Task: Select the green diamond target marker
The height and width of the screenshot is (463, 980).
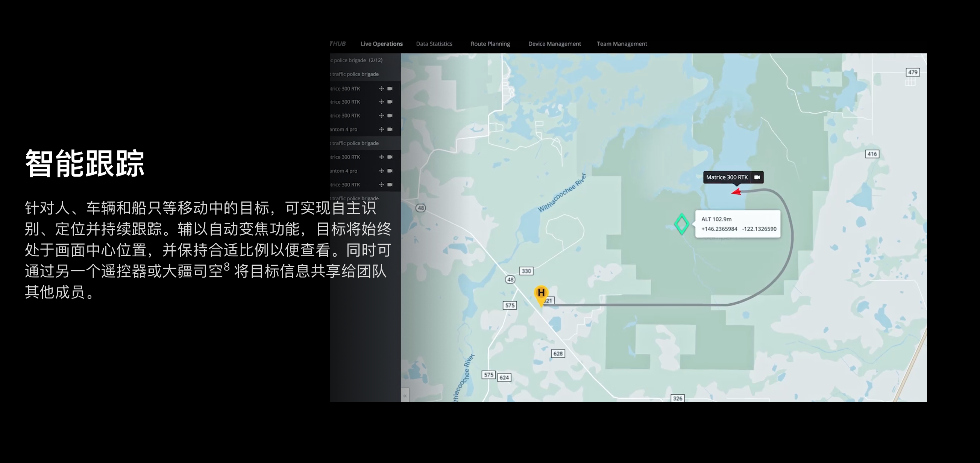Action: tap(681, 224)
